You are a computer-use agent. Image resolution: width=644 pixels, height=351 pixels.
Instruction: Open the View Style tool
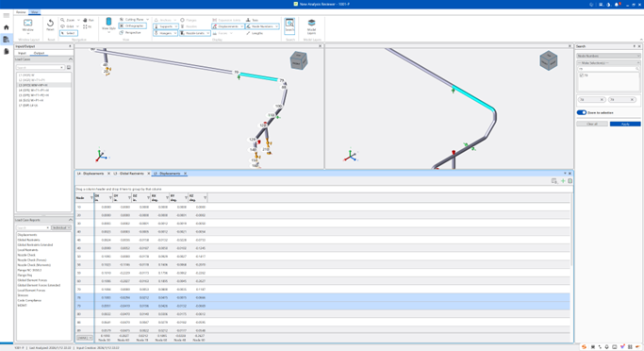tap(108, 25)
